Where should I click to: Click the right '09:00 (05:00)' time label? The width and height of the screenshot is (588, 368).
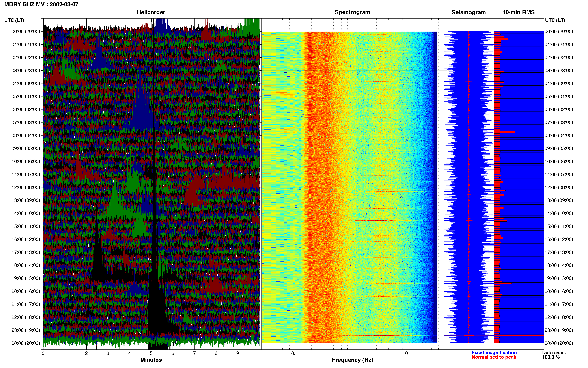point(559,148)
